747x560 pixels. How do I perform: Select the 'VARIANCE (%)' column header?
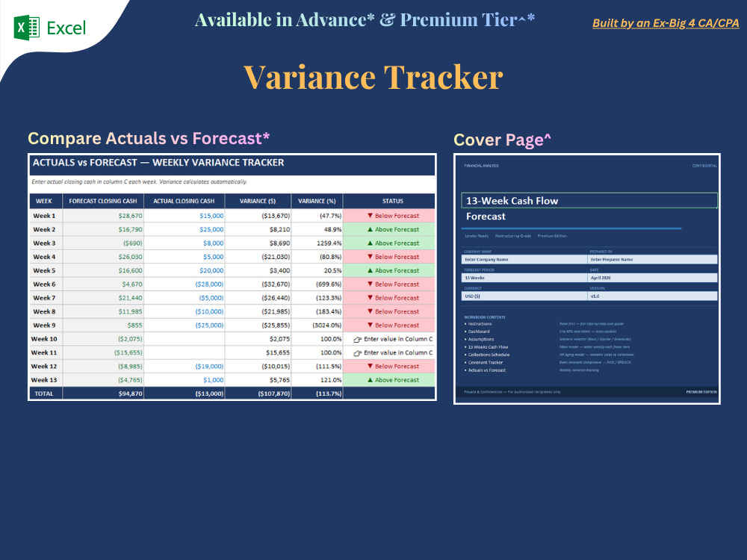pyautogui.click(x=317, y=201)
